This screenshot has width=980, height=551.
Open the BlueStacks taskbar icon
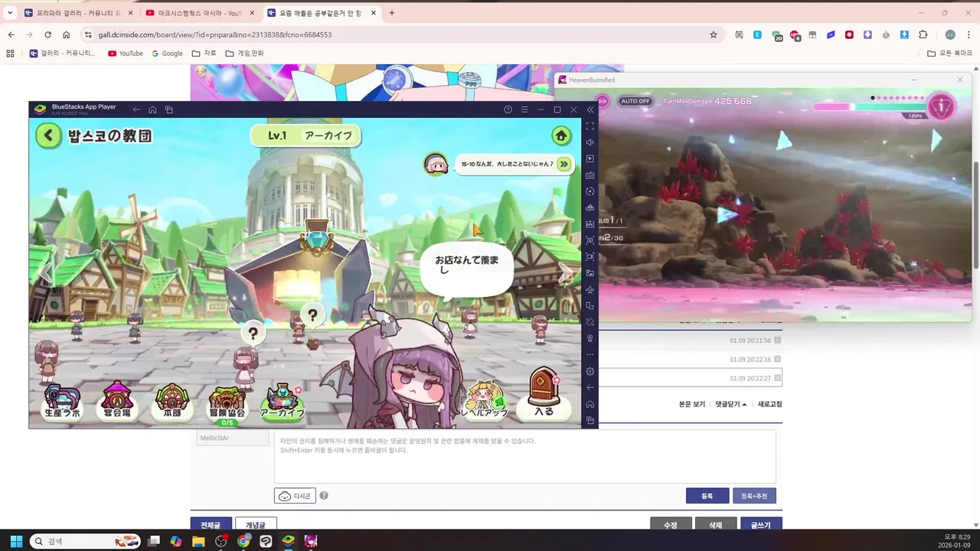pyautogui.click(x=288, y=541)
